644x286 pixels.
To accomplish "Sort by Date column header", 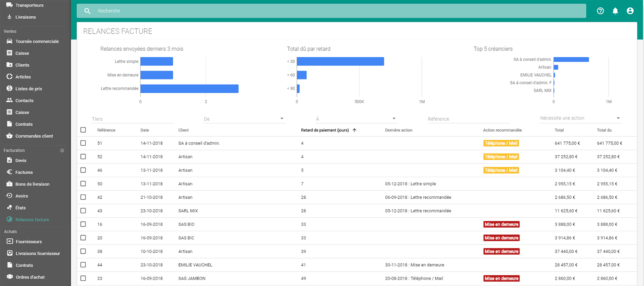I will click(145, 130).
